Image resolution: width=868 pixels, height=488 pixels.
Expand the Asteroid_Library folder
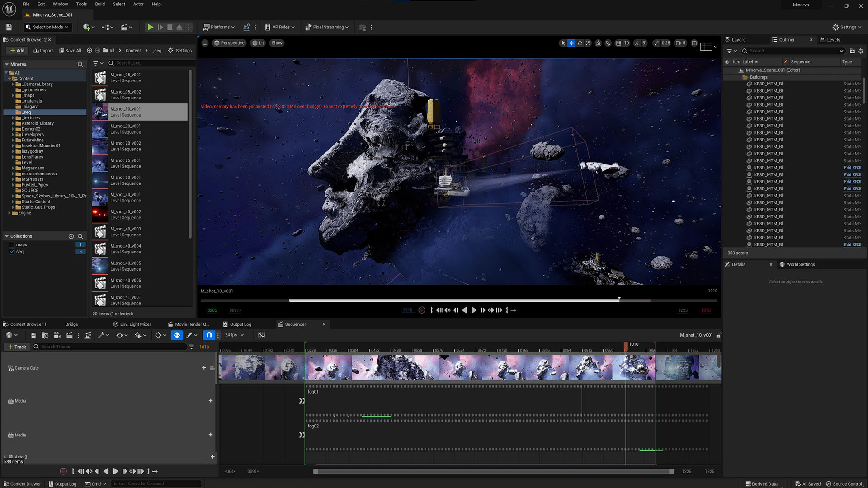(13, 123)
